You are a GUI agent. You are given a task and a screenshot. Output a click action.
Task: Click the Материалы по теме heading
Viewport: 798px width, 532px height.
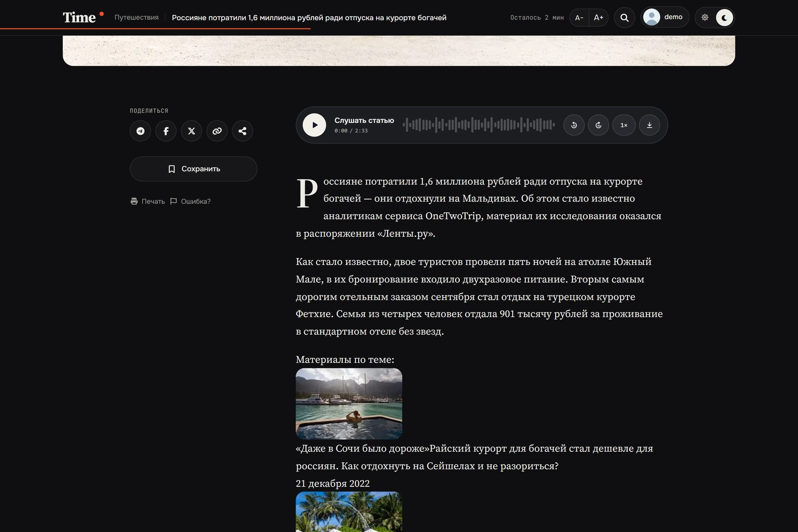click(x=345, y=359)
